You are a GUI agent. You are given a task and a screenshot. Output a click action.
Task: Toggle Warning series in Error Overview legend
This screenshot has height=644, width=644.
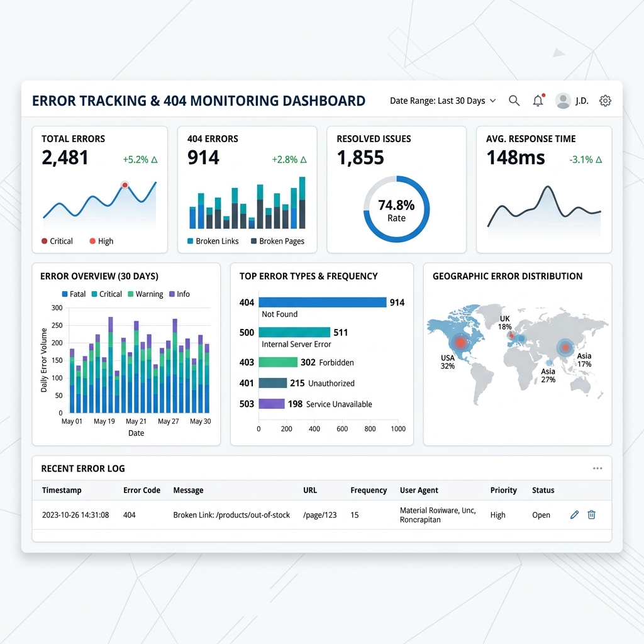[145, 294]
